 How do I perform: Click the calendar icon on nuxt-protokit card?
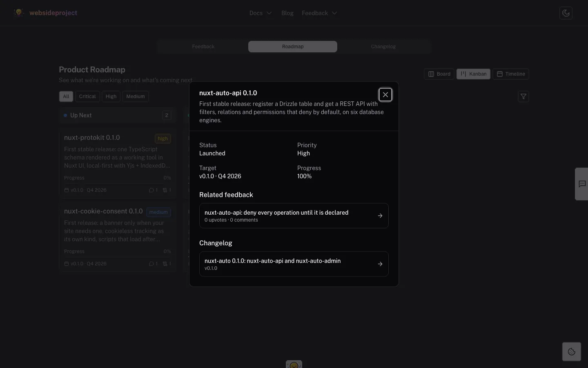67,190
